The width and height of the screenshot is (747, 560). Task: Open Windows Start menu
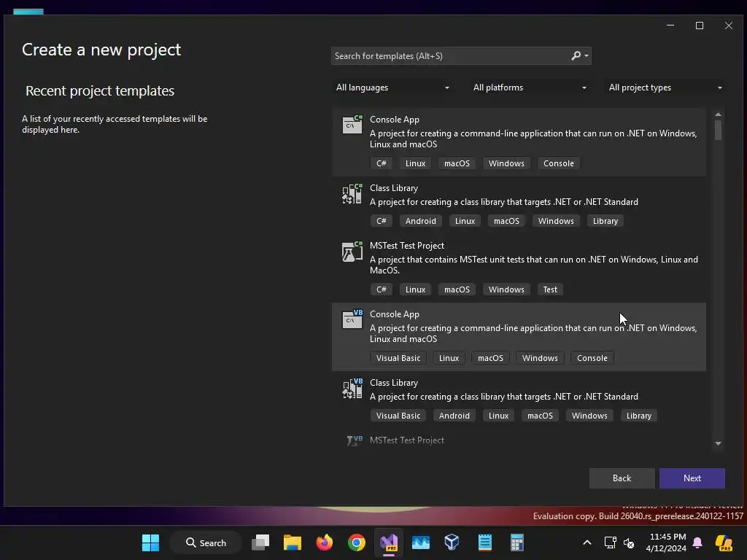pos(150,542)
